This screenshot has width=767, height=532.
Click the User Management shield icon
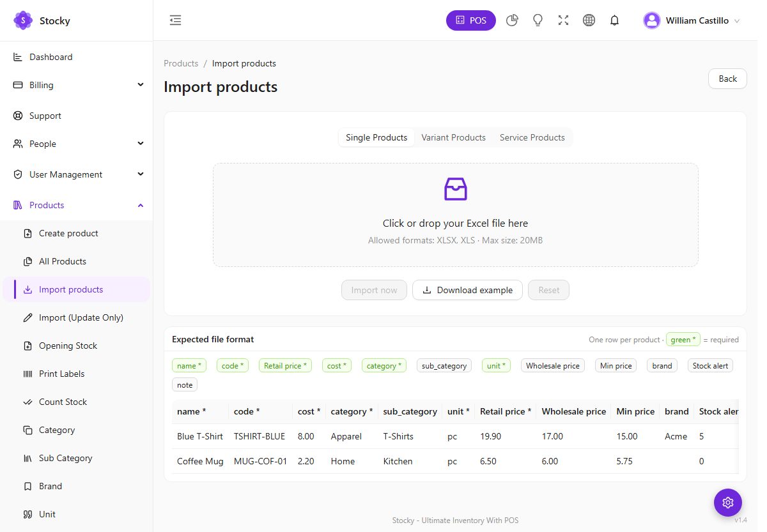pos(18,174)
